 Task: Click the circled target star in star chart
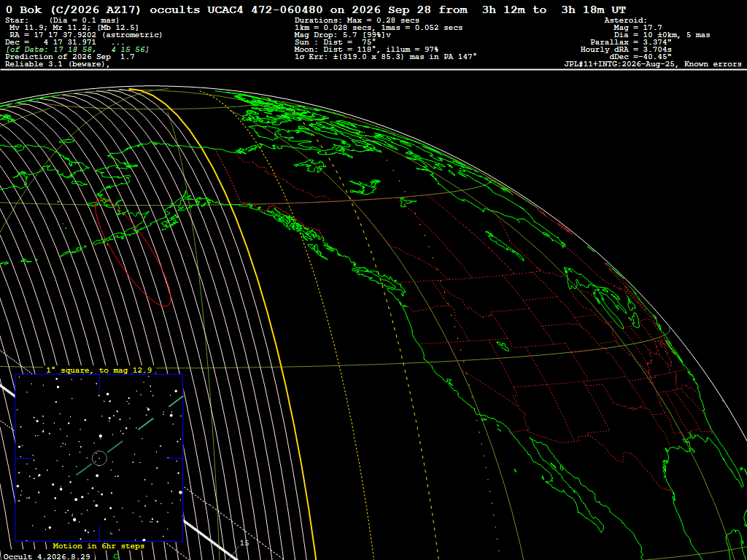point(99,458)
